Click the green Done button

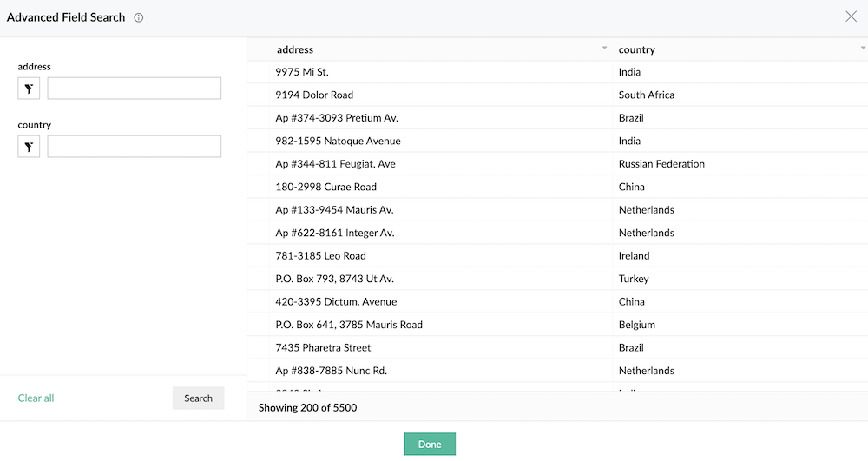click(x=430, y=444)
